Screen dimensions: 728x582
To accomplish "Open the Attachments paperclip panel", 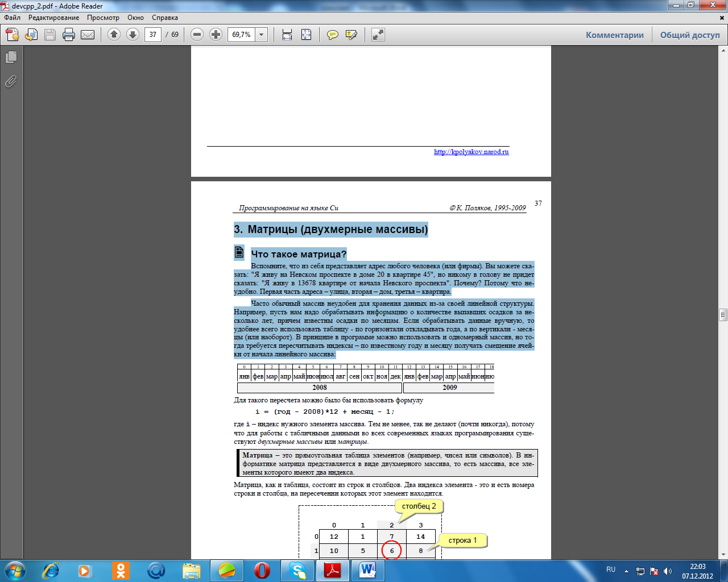I will (11, 82).
